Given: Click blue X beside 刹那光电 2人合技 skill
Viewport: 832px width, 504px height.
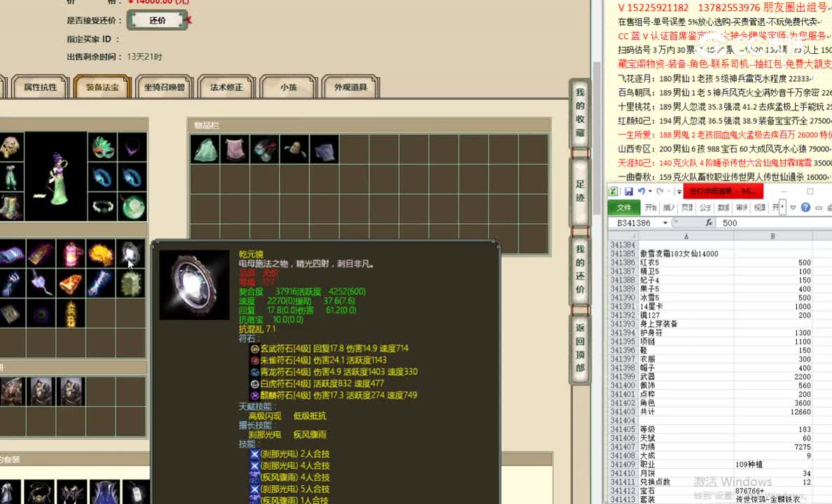Looking at the screenshot, I should (254, 455).
